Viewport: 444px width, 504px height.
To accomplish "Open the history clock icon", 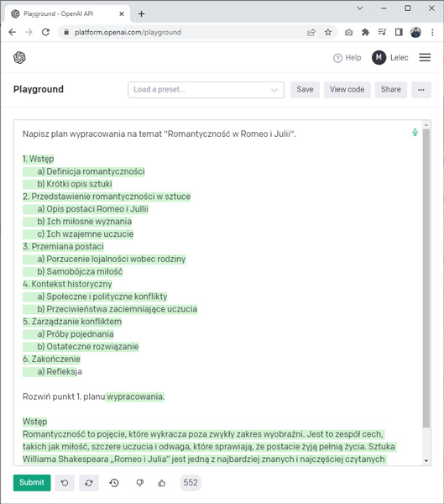I will (x=114, y=483).
